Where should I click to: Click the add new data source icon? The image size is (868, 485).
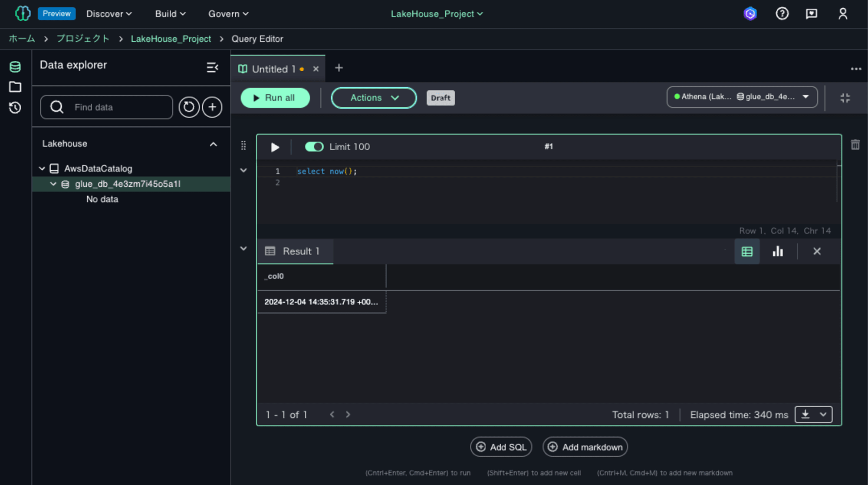[212, 107]
